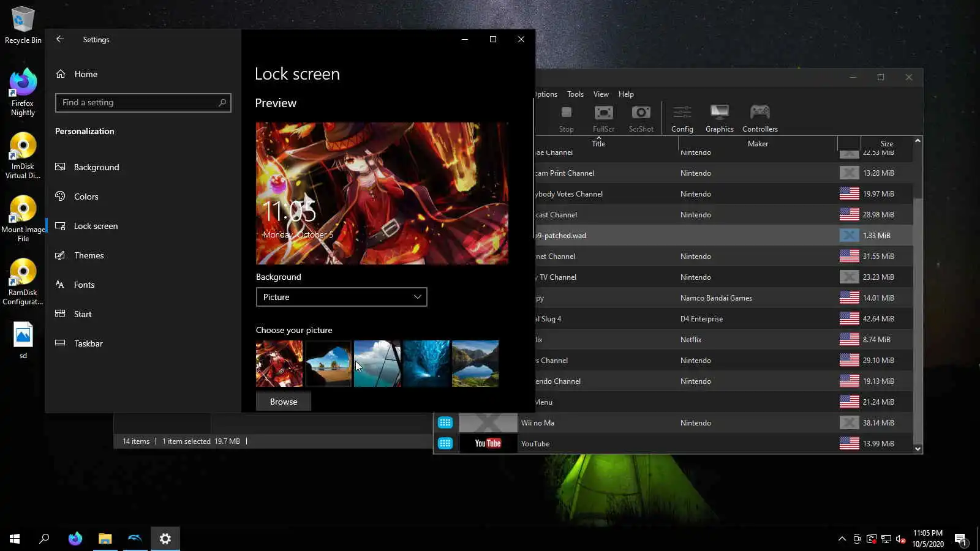Select the Recycle Bin desktop icon
This screenshot has height=551, width=980.
[23, 25]
